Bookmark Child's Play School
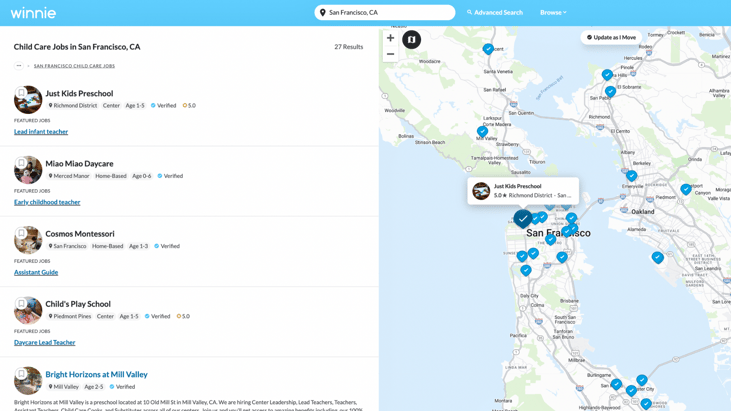The width and height of the screenshot is (731, 411). coord(21,303)
